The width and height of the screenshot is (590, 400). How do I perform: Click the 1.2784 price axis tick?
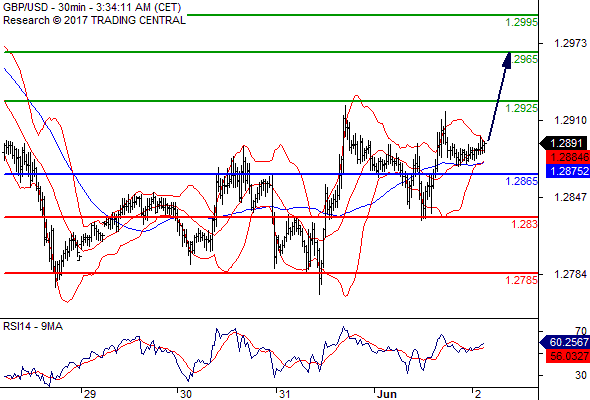570,274
